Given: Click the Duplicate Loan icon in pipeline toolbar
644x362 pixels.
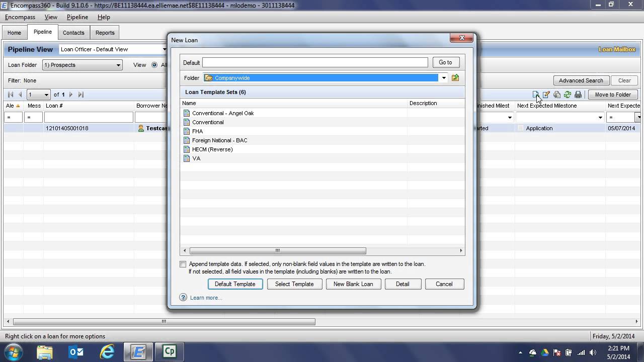Looking at the screenshot, I should [557, 95].
